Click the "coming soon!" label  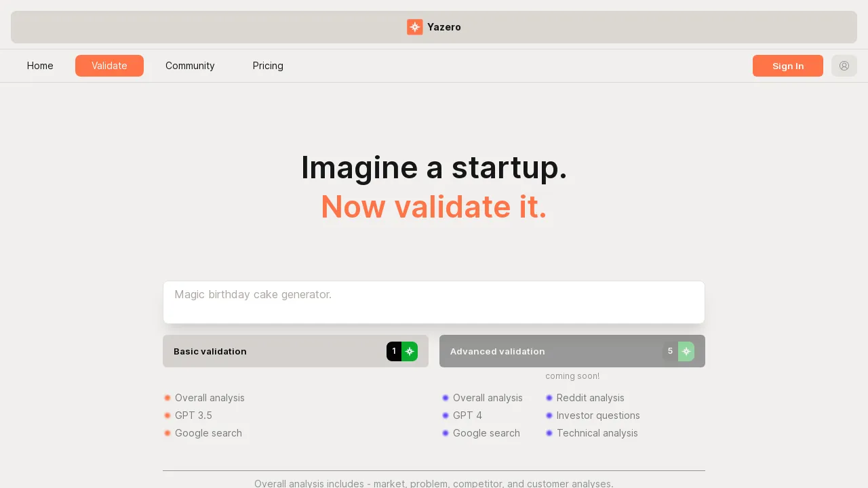click(x=572, y=376)
